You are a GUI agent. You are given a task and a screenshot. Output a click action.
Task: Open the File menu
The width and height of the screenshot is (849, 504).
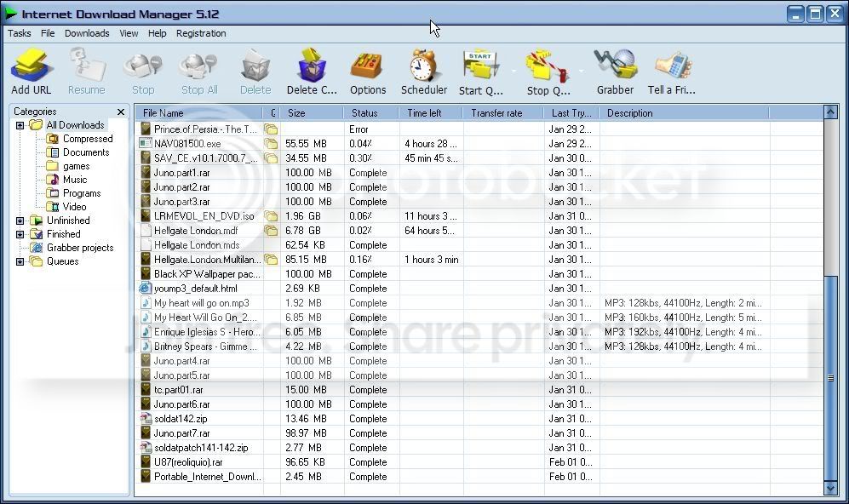point(48,33)
